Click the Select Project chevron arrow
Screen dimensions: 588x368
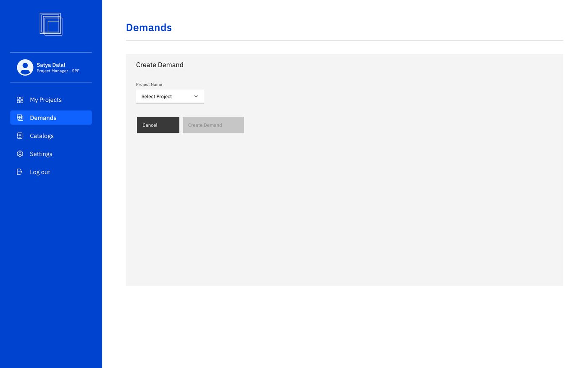196,96
